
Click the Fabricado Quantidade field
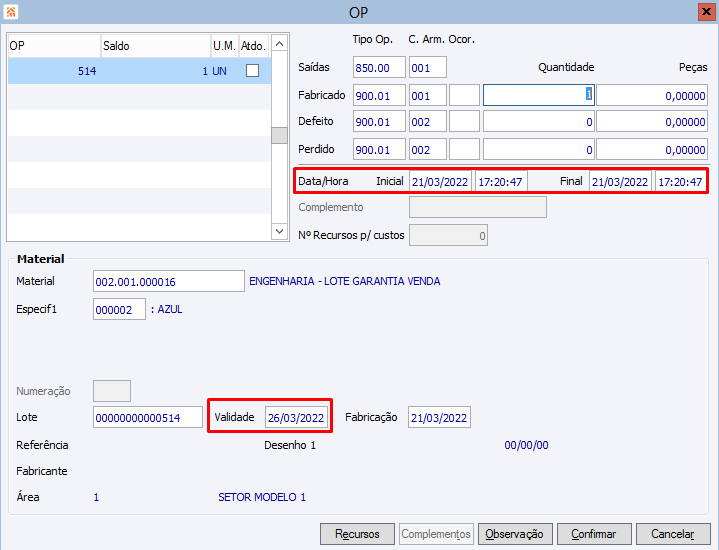(x=539, y=95)
